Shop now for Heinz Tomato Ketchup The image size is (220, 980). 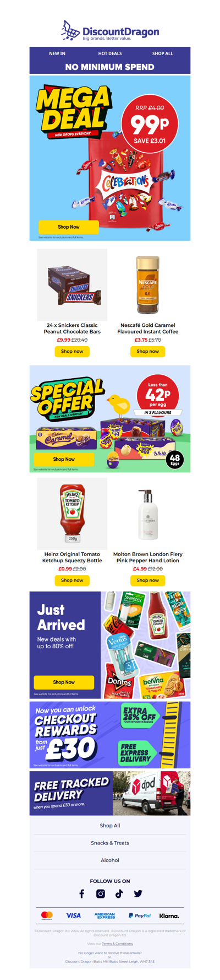72,580
